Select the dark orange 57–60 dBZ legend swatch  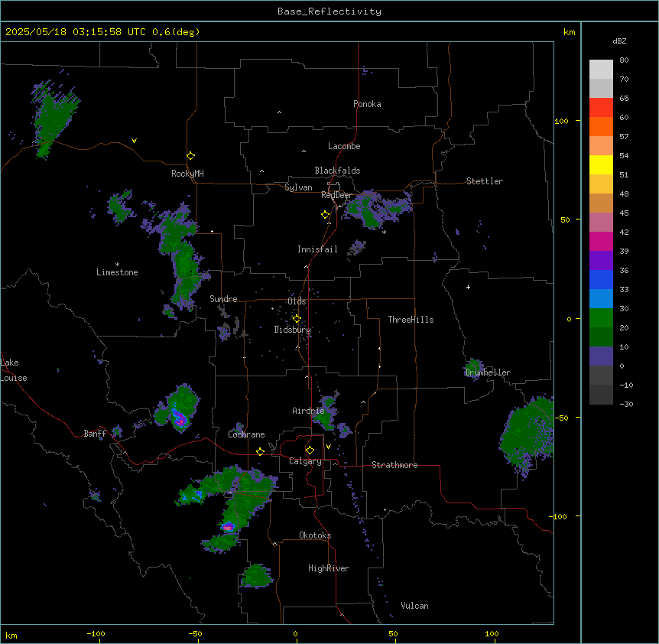(x=601, y=126)
